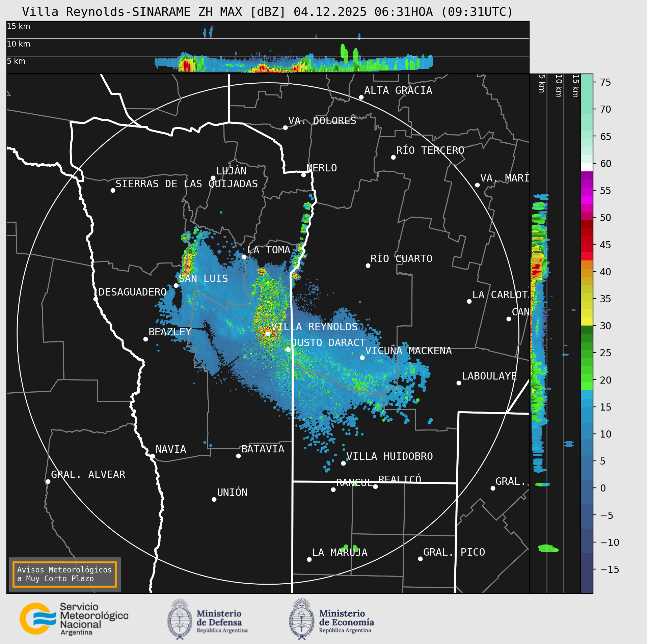Click the ALTA GRACIA label

coord(398,90)
